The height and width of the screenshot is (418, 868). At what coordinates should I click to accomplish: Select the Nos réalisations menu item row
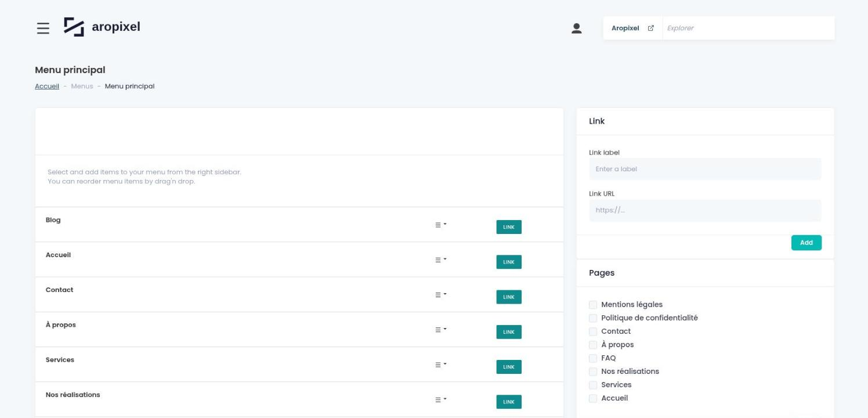tap(299, 399)
